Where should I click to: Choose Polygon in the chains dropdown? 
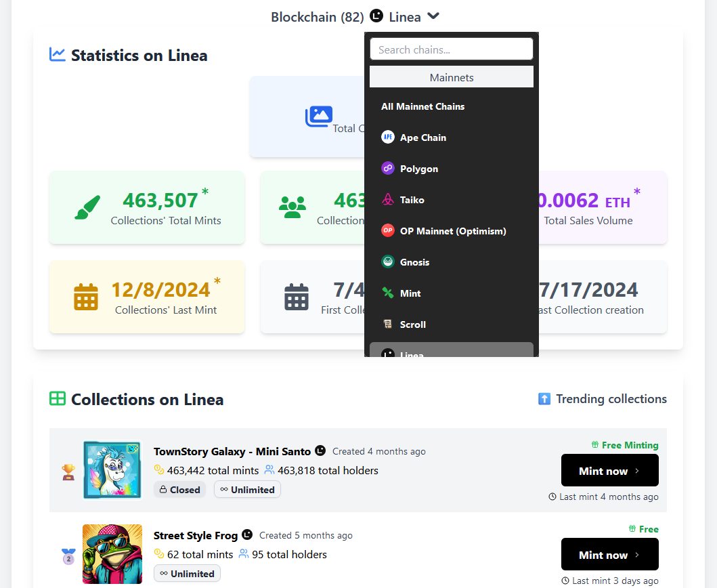click(x=418, y=169)
